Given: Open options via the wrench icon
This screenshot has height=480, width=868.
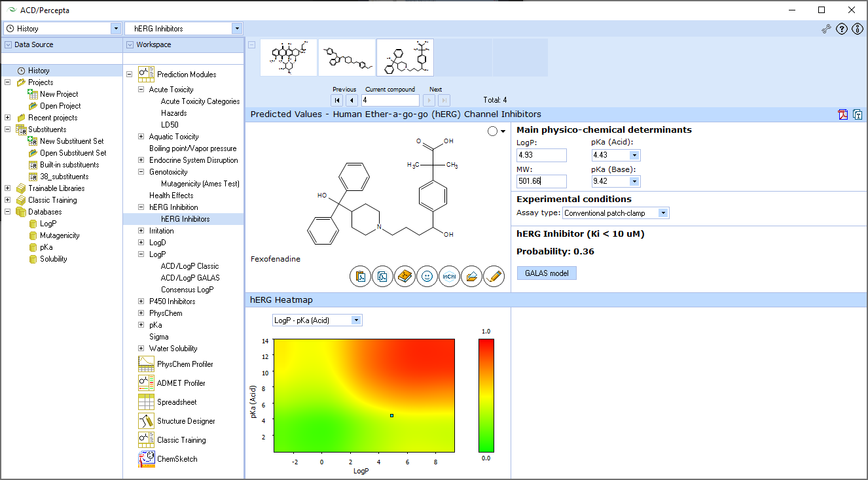Looking at the screenshot, I should tap(825, 29).
